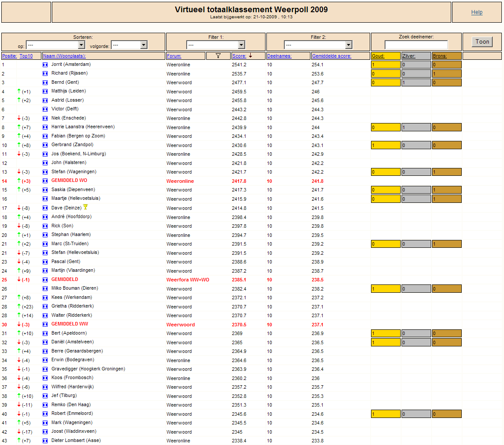Click the blue icon beside Dieter Lombaert (Asse)
Viewport: 504px width, 445px height.
click(x=45, y=441)
